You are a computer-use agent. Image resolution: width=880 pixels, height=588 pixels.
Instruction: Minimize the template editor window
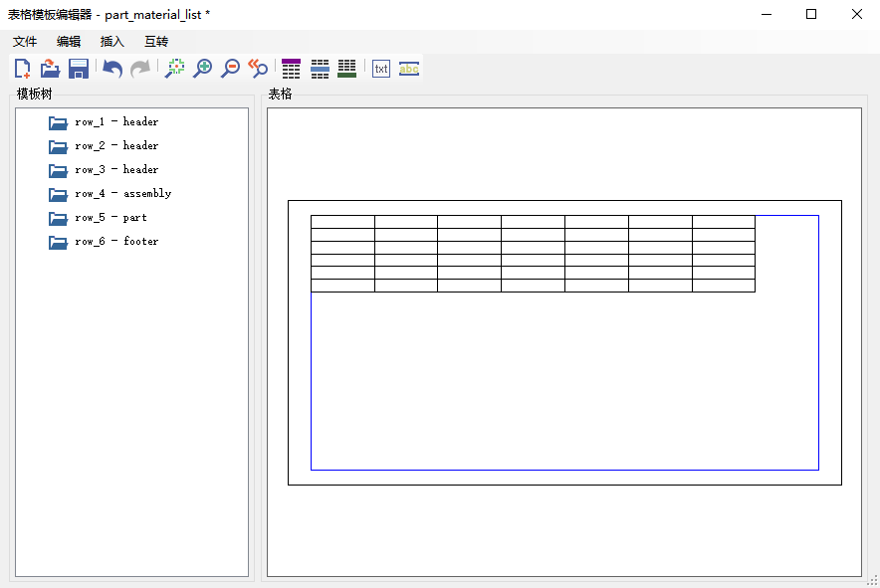click(767, 14)
